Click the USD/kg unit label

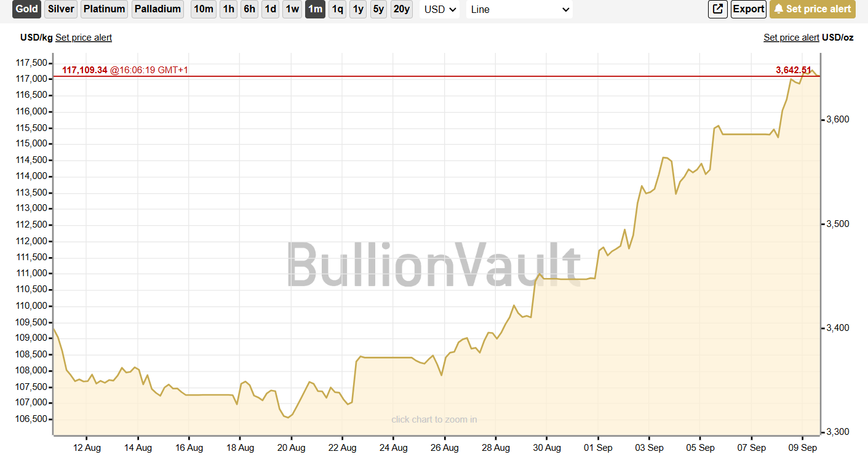pos(36,38)
